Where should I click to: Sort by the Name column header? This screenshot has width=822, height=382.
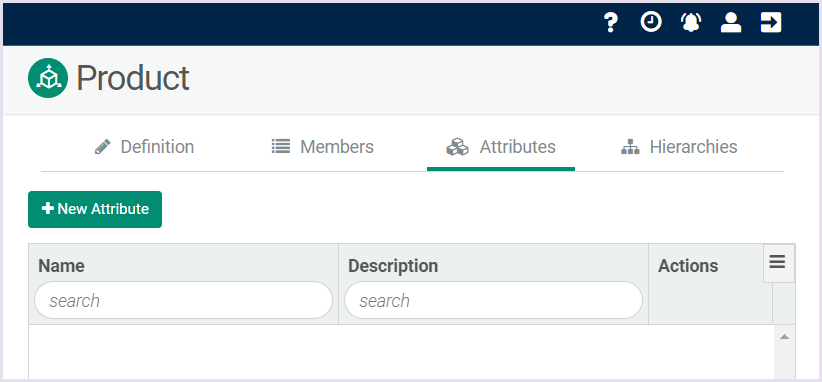[61, 266]
